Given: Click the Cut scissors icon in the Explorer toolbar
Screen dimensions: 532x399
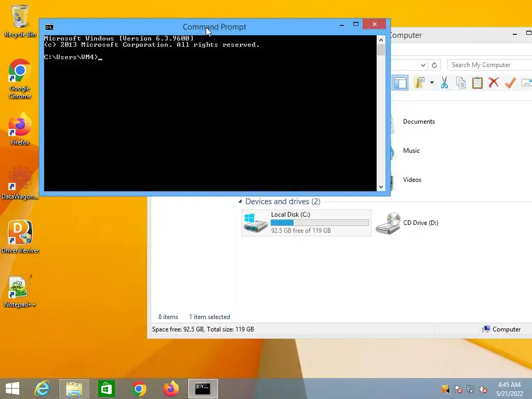Looking at the screenshot, I should (x=444, y=83).
